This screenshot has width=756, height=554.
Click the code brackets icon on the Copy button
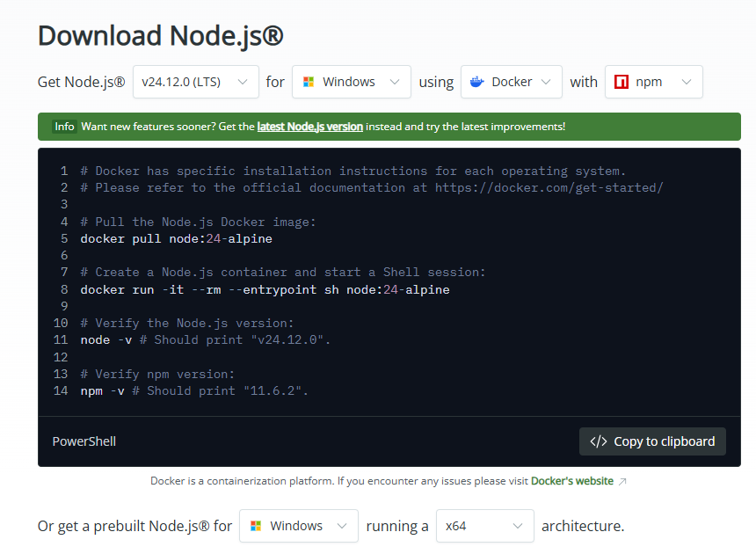[599, 441]
